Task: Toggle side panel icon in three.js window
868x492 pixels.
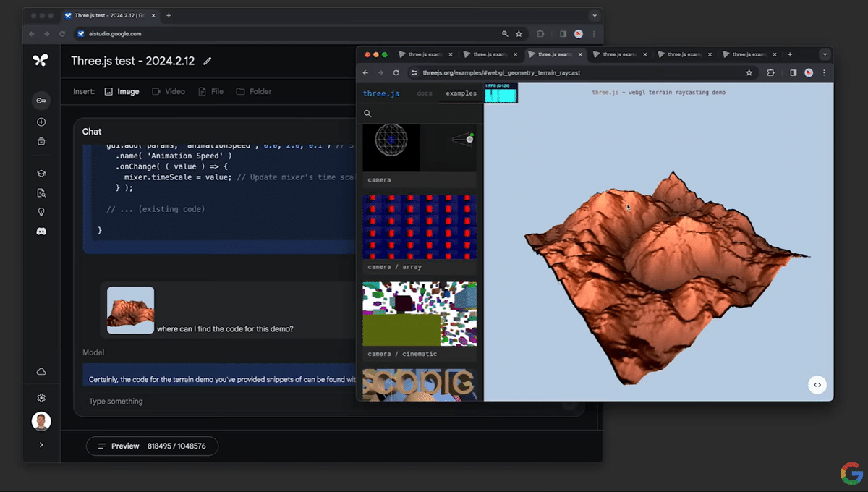Action: (x=793, y=72)
